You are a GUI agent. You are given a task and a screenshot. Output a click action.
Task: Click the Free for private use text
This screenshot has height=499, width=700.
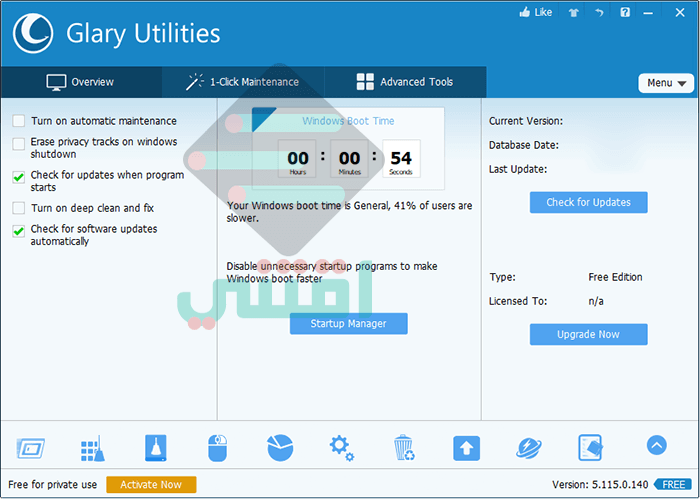pos(53,485)
